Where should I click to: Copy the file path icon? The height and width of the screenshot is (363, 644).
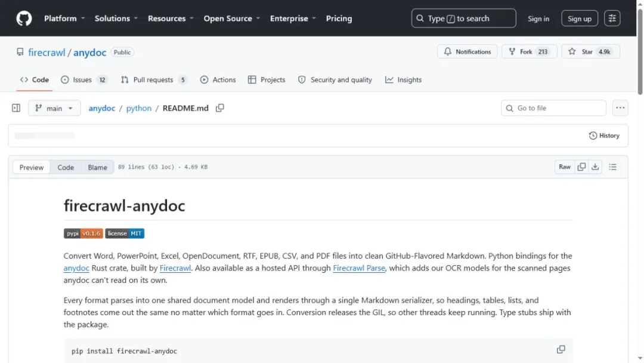[219, 107]
